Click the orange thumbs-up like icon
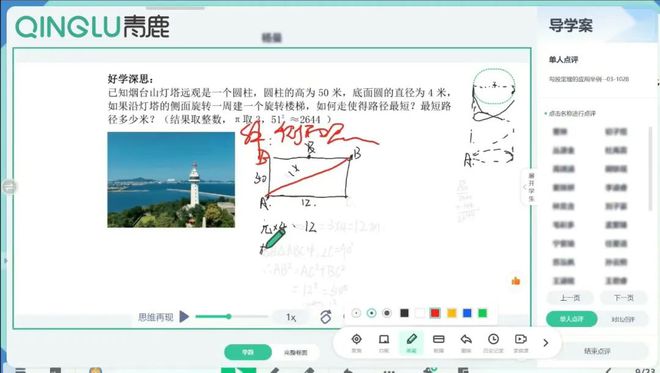This screenshot has width=660, height=373. 516,281
